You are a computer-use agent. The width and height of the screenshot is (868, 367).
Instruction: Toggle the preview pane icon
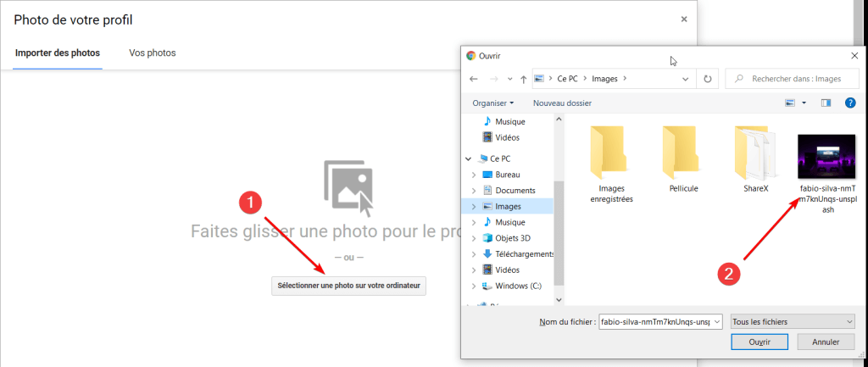pos(826,103)
